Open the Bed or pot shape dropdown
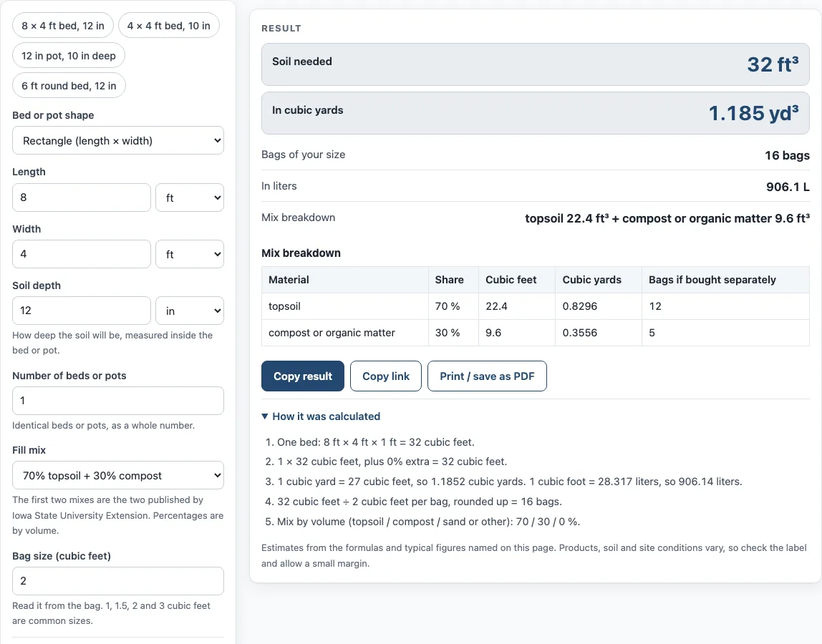Image resolution: width=822 pixels, height=644 pixels. pyautogui.click(x=118, y=140)
